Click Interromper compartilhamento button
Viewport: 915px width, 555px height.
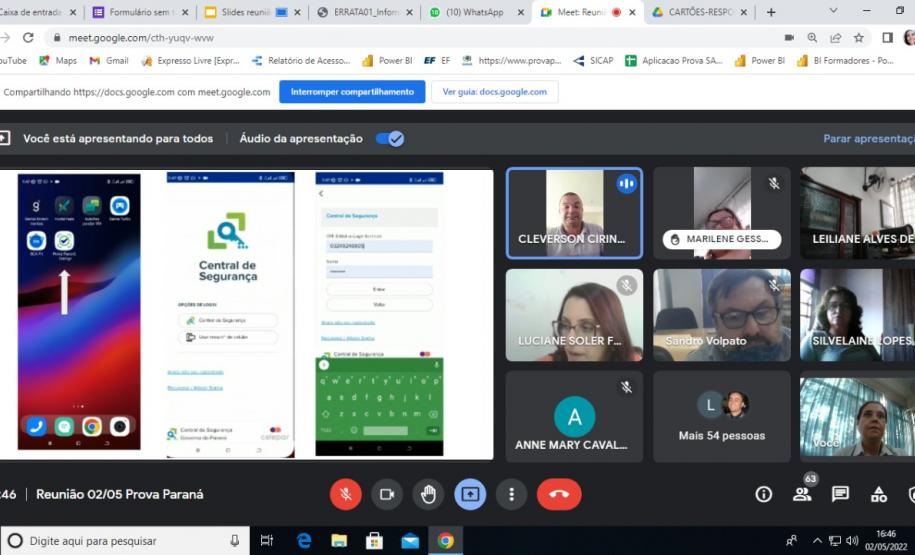coord(351,92)
